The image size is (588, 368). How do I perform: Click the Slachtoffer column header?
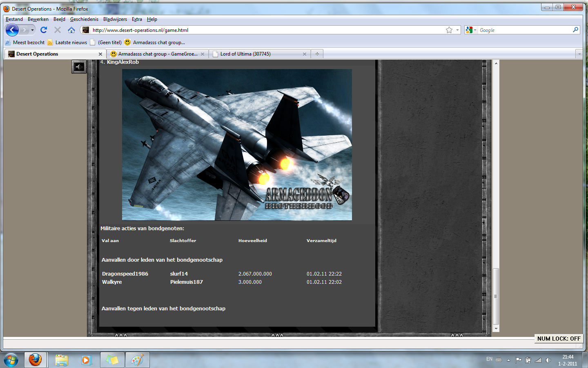click(183, 240)
